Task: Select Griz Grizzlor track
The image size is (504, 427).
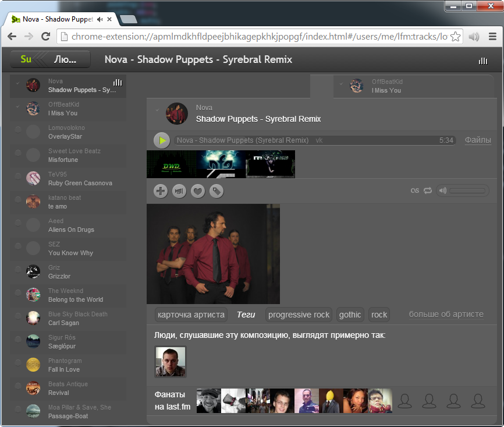Action: tap(68, 272)
